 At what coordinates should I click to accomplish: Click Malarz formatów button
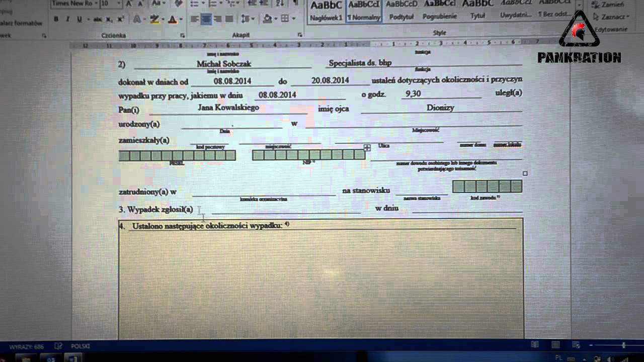coord(21,24)
